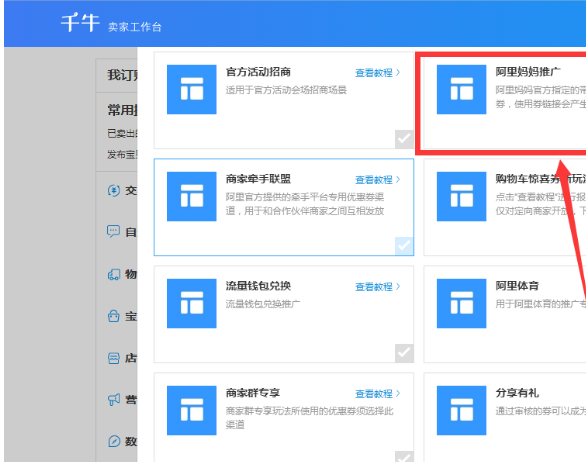The height and width of the screenshot is (462, 586).
Task: Toggle the 商家群专享 checkmark
Action: click(x=404, y=456)
